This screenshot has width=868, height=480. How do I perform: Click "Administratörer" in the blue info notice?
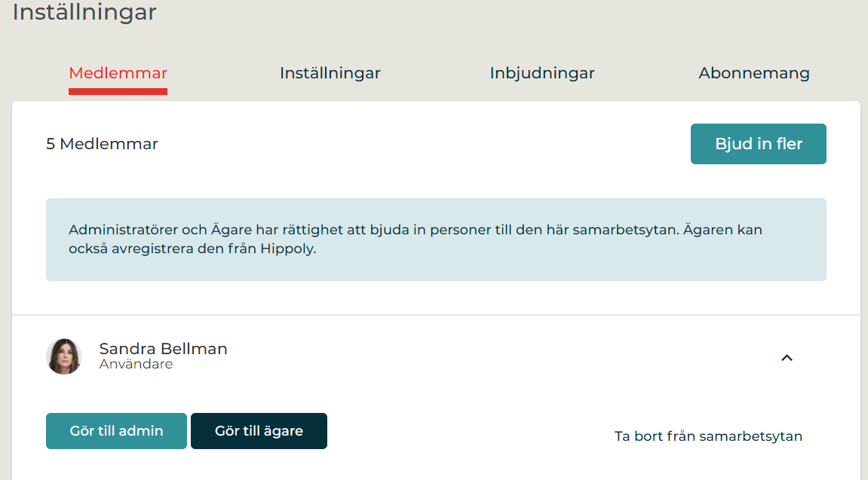(118, 230)
